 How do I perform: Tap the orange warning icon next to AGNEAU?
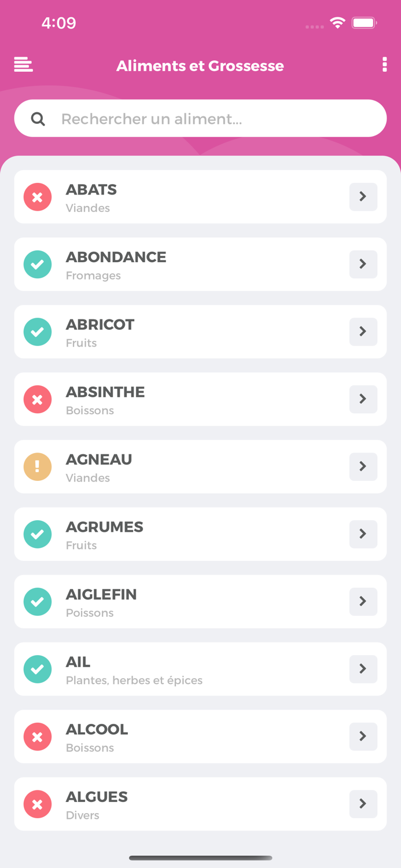[37, 466]
